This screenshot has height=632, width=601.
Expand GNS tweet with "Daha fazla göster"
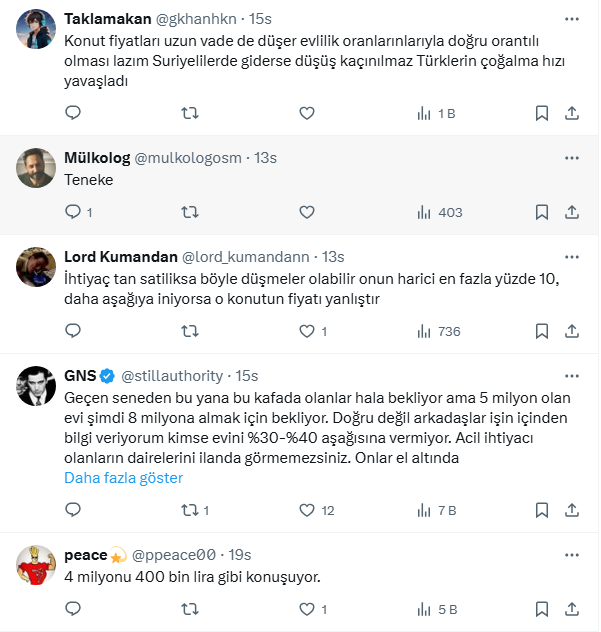(123, 478)
